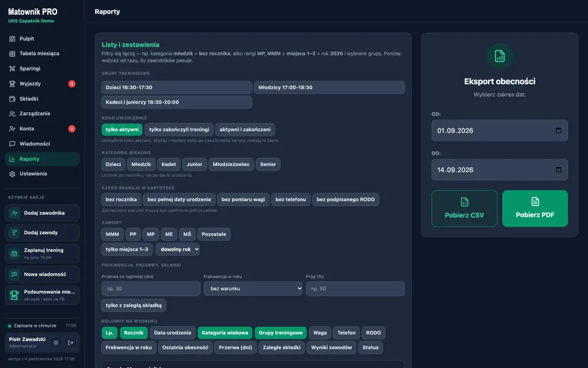Click the theme toggle sun icon

point(56,343)
